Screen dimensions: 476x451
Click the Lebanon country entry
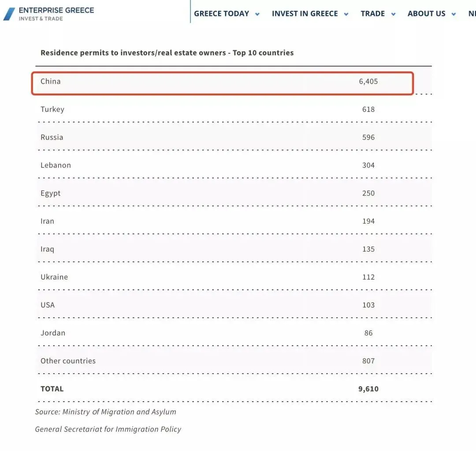click(x=56, y=165)
